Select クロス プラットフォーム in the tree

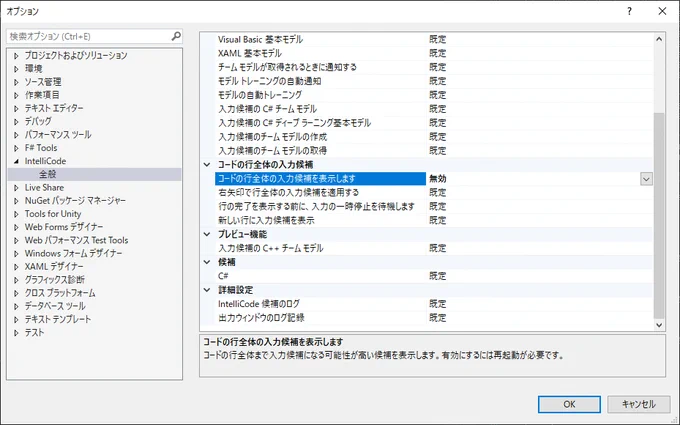pos(60,293)
